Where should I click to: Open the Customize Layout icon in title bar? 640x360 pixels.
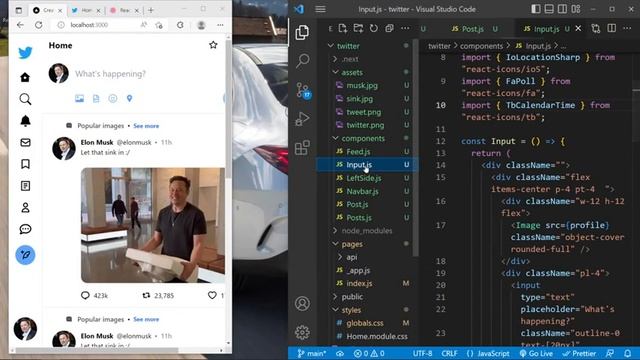coord(576,9)
